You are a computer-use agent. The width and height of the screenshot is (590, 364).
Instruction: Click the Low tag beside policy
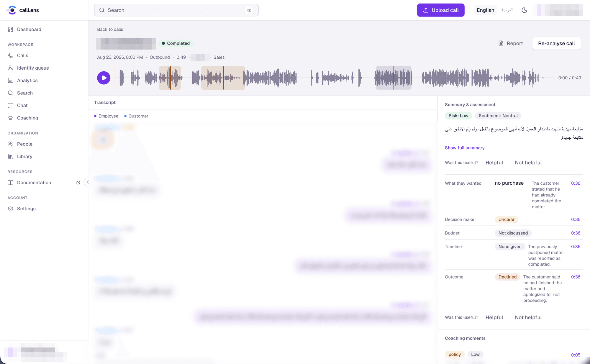[475, 355]
